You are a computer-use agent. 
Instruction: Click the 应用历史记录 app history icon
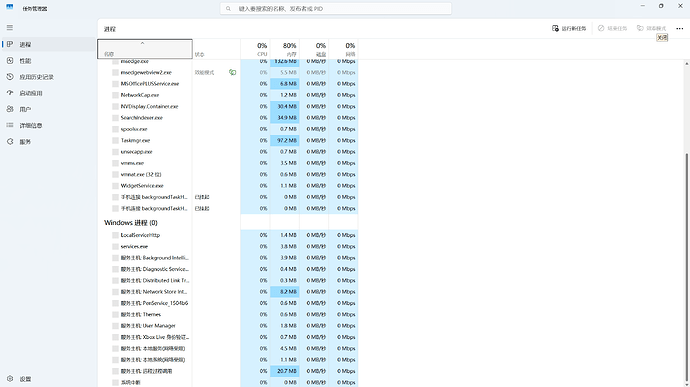(x=10, y=77)
